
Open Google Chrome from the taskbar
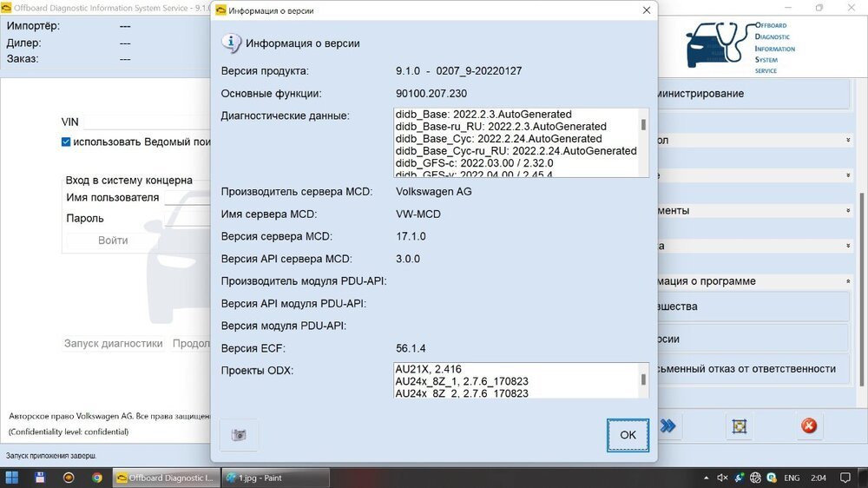(x=97, y=478)
